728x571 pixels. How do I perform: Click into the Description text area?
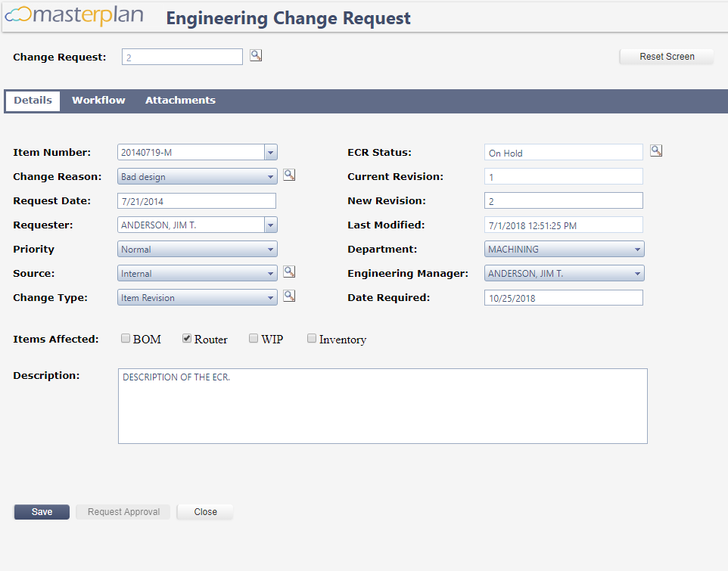pos(383,406)
